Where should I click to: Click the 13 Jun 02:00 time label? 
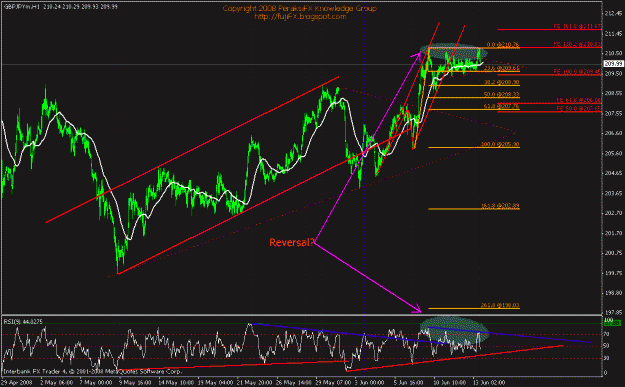tap(489, 382)
